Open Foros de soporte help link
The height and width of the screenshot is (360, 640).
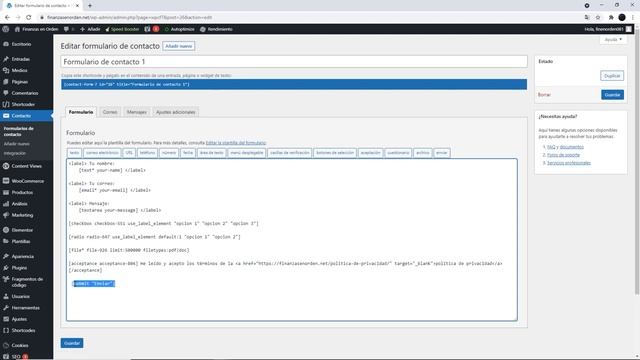tap(563, 155)
